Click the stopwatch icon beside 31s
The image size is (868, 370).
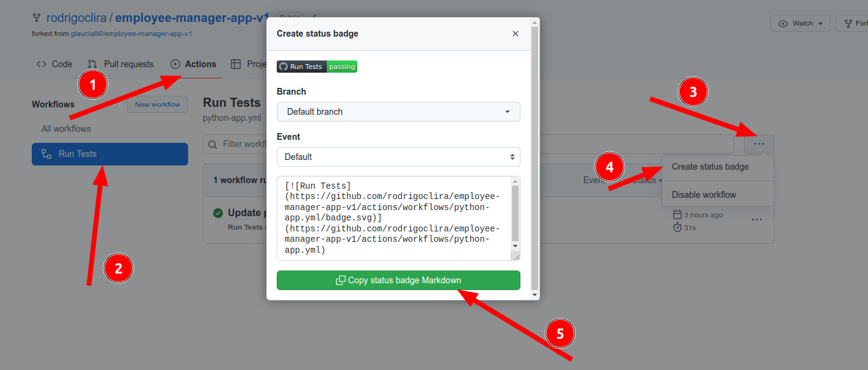pyautogui.click(x=676, y=227)
